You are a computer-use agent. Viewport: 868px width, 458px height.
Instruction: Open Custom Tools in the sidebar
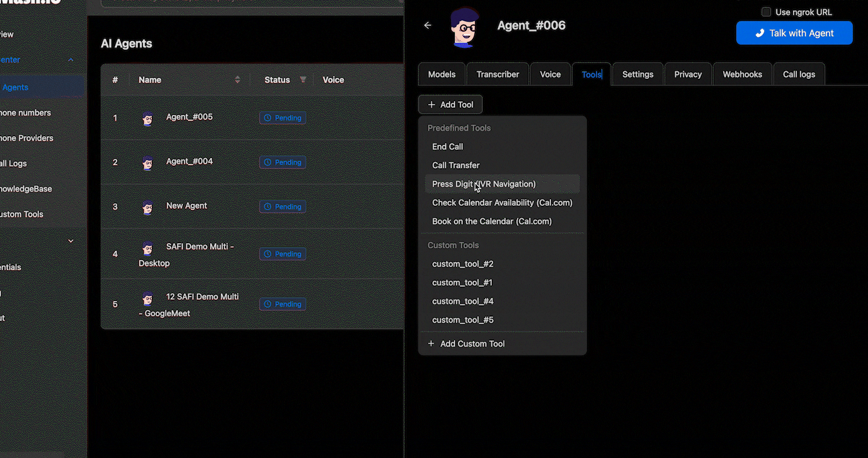pos(22,214)
